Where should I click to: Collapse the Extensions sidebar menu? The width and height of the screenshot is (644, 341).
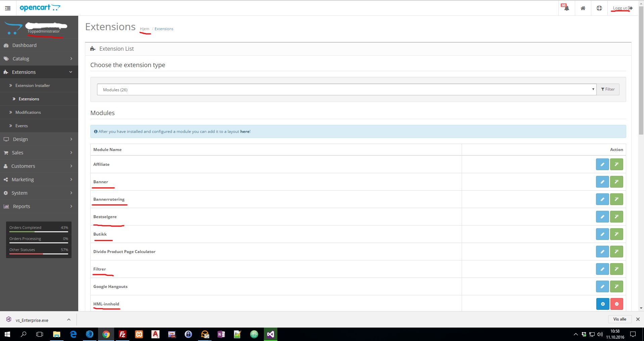coord(39,72)
